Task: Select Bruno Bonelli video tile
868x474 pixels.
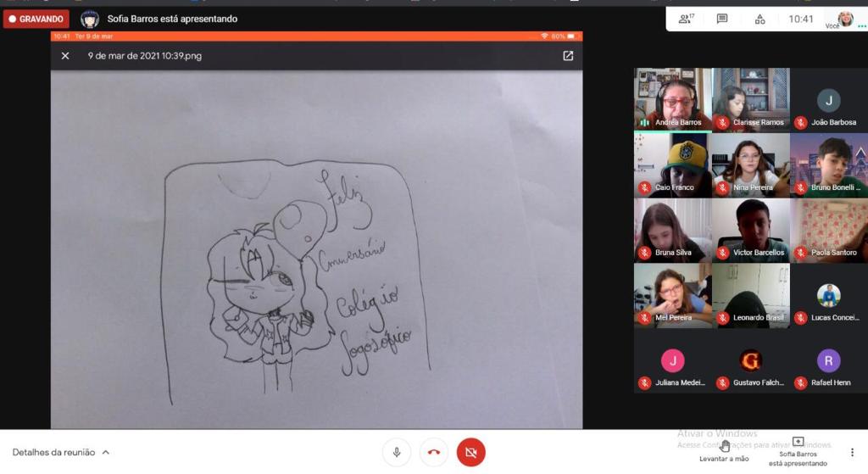Action: [829, 165]
